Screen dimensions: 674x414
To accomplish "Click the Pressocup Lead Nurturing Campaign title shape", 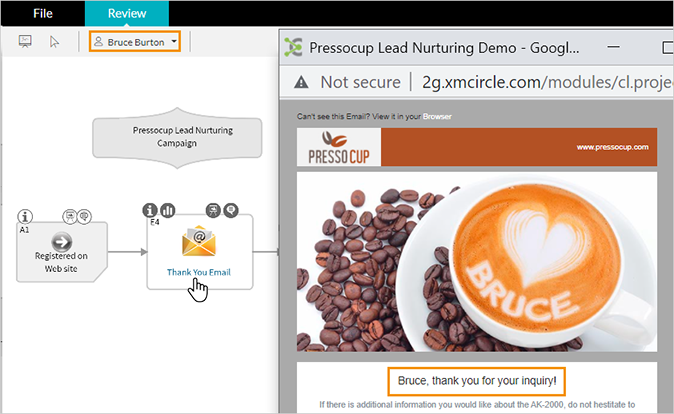I will [177, 138].
